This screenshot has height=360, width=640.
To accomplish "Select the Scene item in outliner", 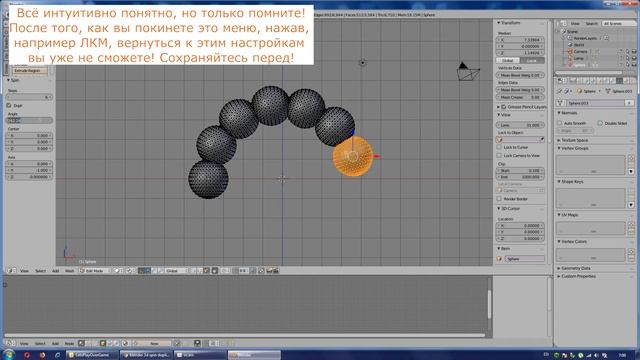I will tap(572, 31).
